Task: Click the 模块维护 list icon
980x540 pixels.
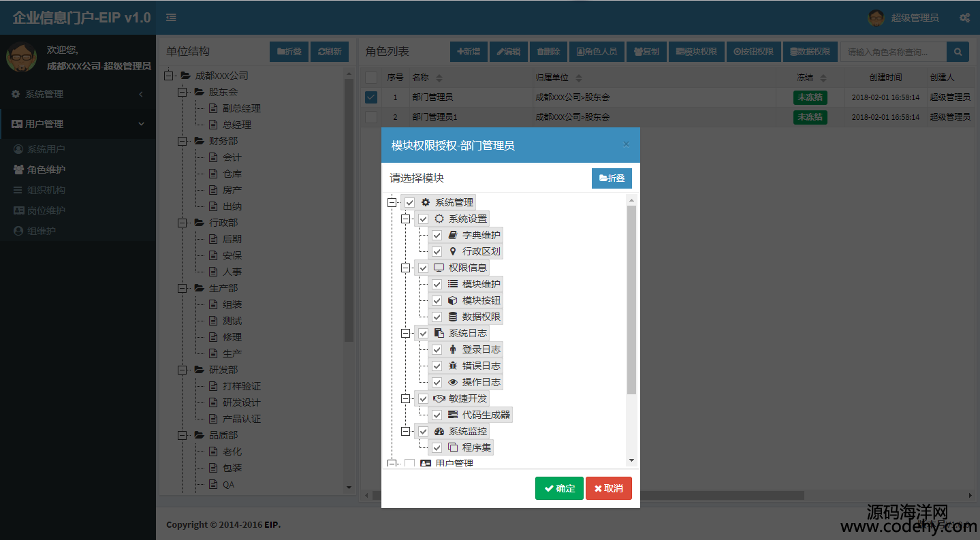Action: click(x=453, y=284)
